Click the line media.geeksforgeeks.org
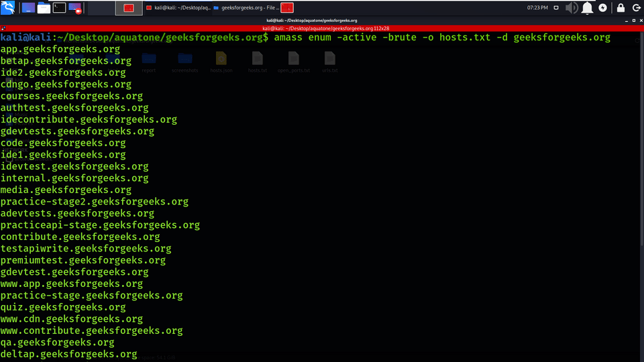 (x=66, y=190)
